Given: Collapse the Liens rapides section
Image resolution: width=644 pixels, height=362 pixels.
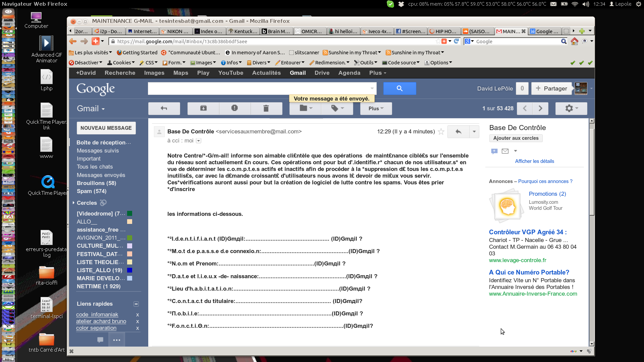Looking at the screenshot, I should click(x=136, y=304).
